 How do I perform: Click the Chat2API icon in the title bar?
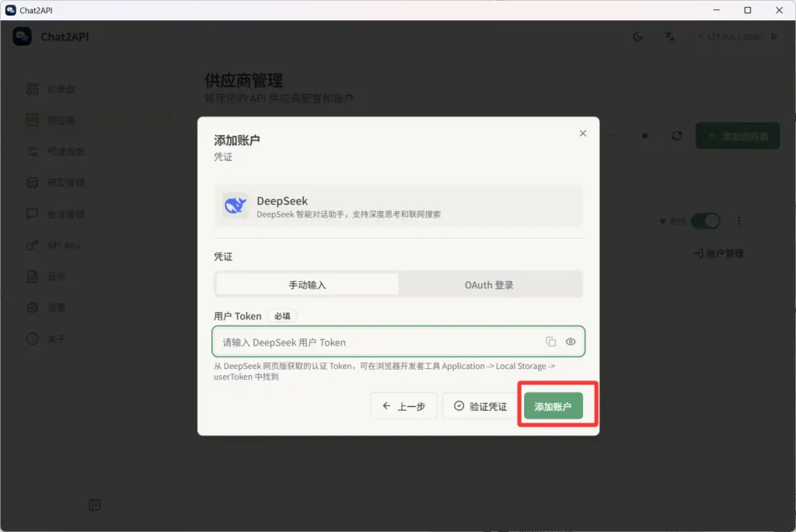point(11,10)
